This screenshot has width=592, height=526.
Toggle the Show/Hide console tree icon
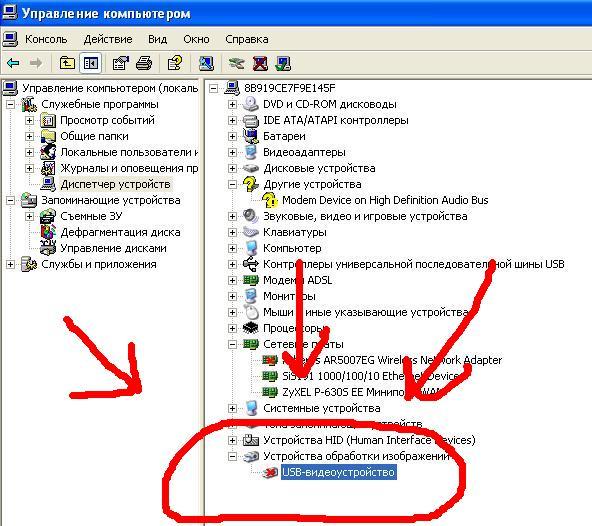[91, 63]
